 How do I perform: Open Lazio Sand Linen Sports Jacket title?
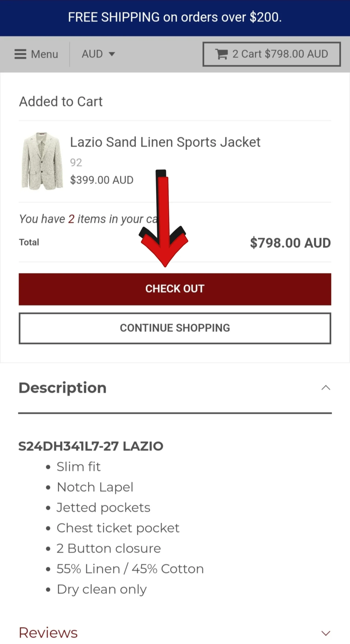pyautogui.click(x=165, y=142)
